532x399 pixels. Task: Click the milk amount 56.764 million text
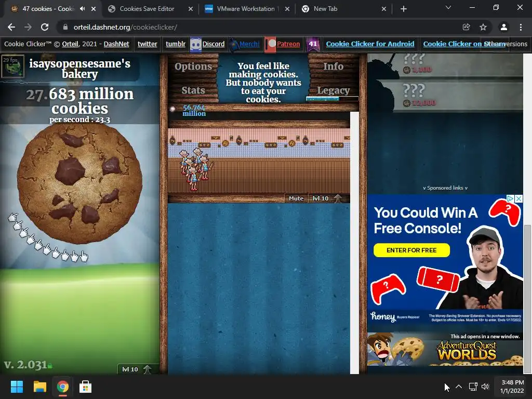pyautogui.click(x=194, y=111)
